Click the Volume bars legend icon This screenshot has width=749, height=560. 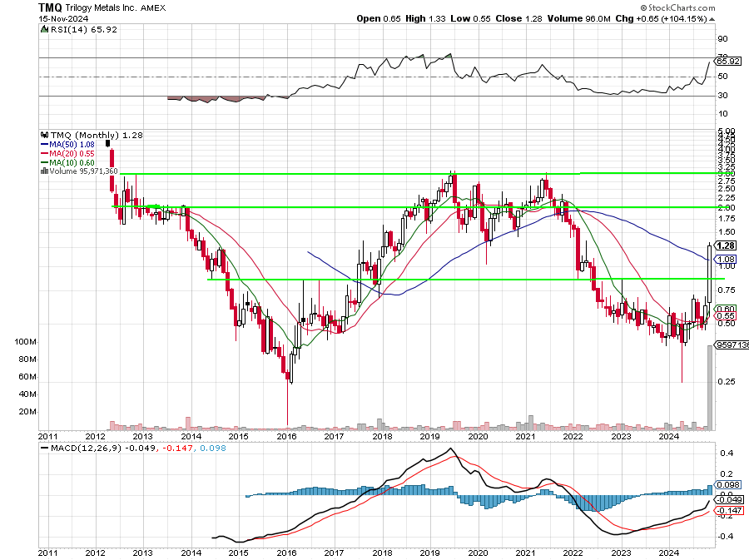pos(44,171)
